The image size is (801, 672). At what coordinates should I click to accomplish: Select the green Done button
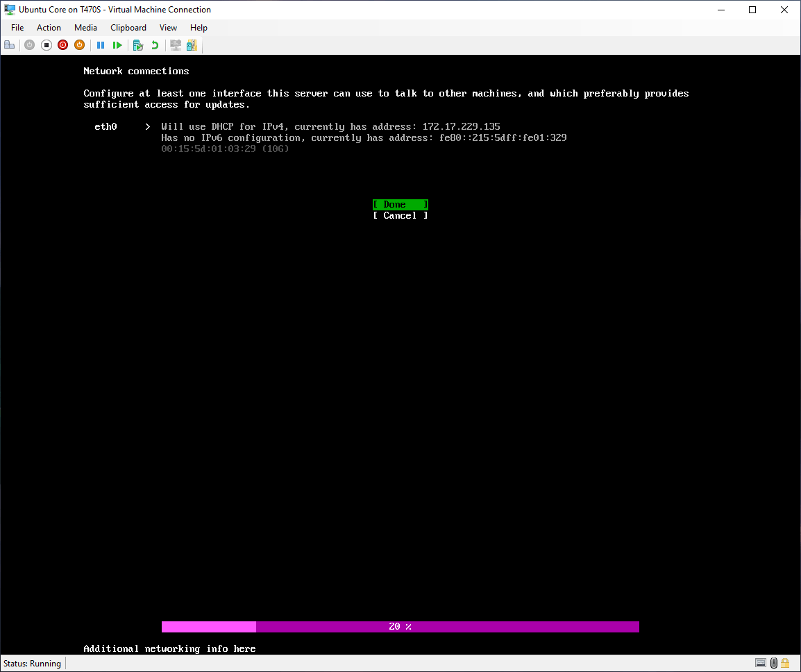click(x=400, y=204)
